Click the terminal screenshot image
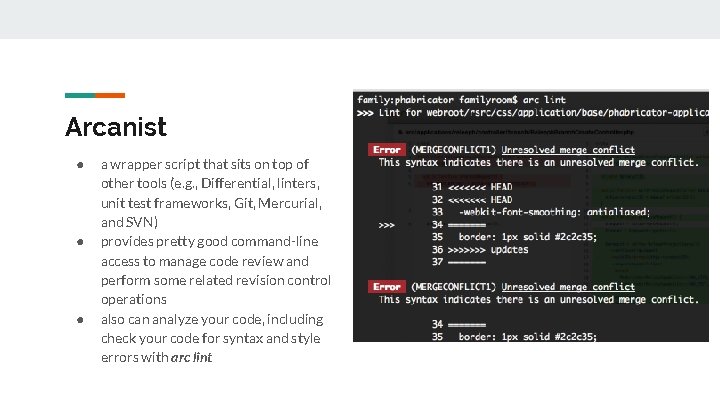 (531, 217)
